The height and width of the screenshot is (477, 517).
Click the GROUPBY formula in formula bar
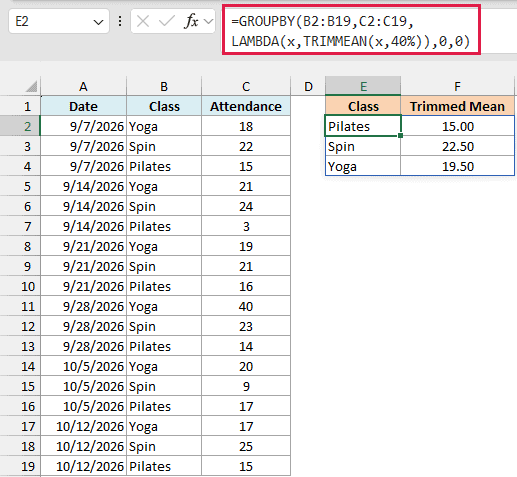[351, 31]
